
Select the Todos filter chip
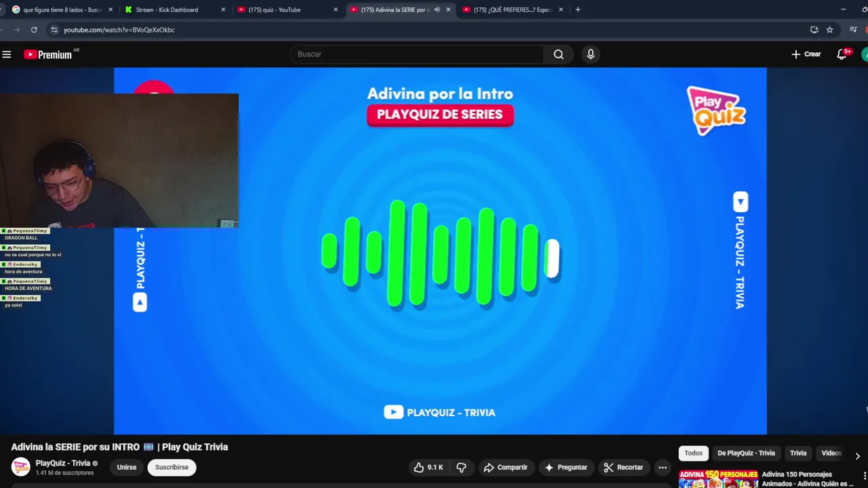click(x=693, y=453)
